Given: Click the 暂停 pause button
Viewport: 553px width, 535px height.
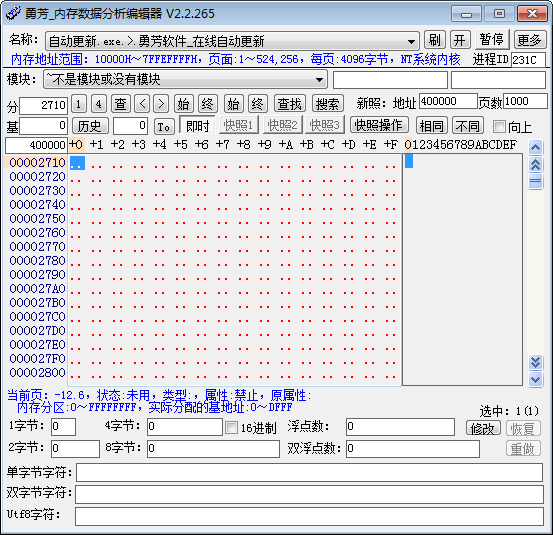Looking at the screenshot, I should tap(492, 39).
